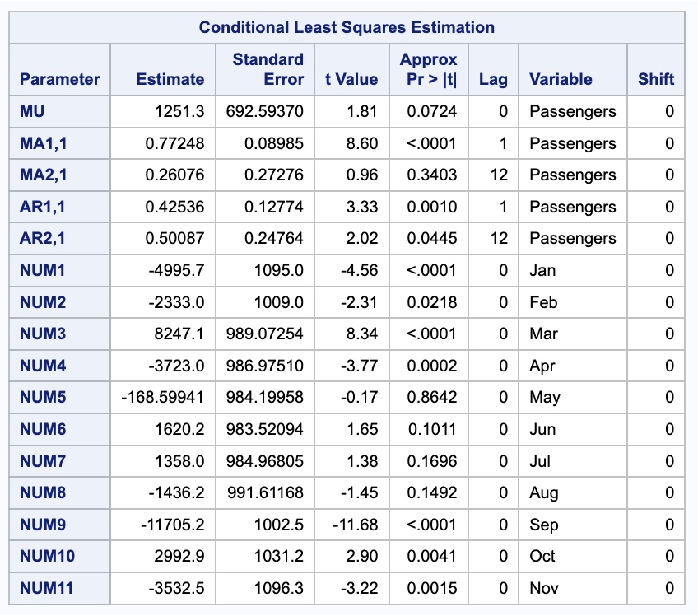Screen dimensions: 698x616
Task: Select the Parameter column header
Action: 59,79
